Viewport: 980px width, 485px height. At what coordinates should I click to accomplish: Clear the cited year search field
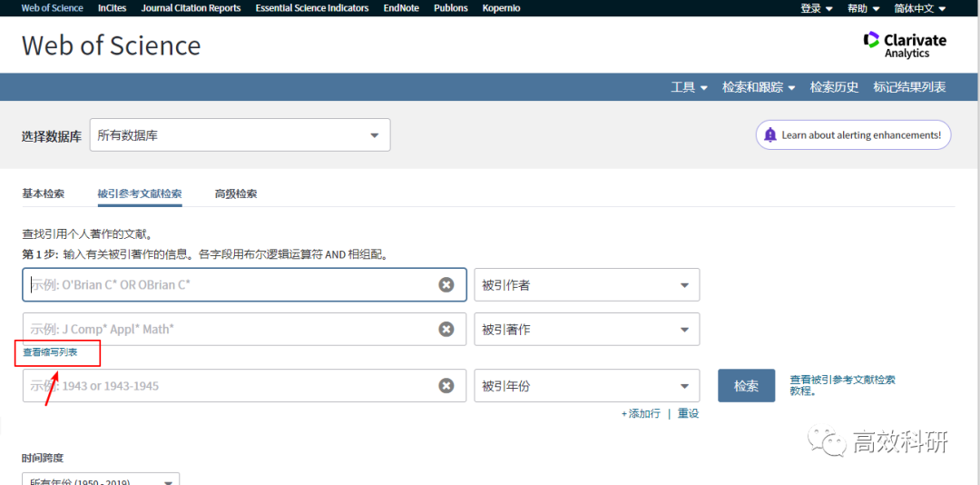pos(446,385)
